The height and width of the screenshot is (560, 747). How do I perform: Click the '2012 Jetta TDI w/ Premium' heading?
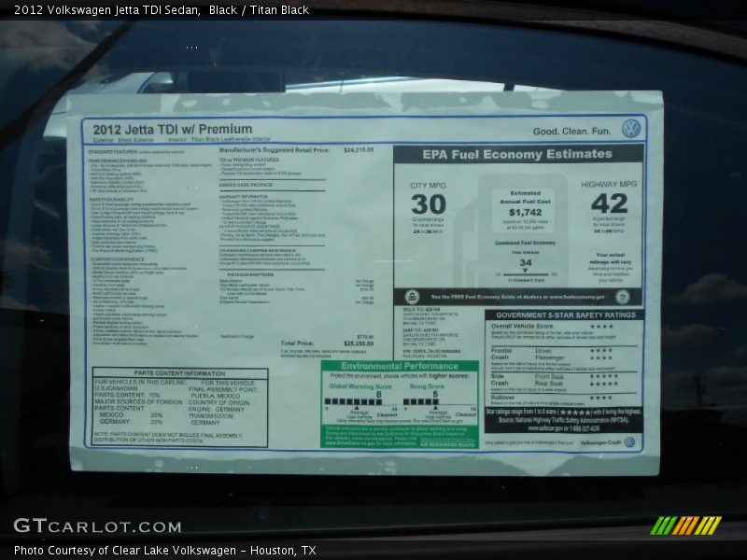[173, 129]
